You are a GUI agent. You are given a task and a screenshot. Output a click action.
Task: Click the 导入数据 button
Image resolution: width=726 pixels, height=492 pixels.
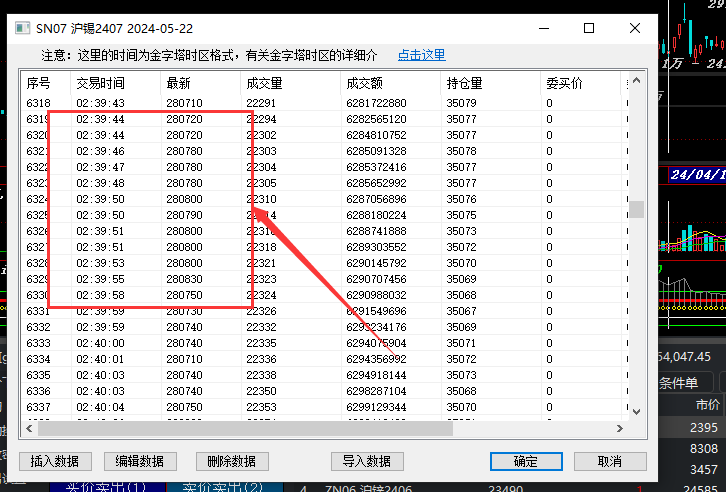tap(367, 461)
